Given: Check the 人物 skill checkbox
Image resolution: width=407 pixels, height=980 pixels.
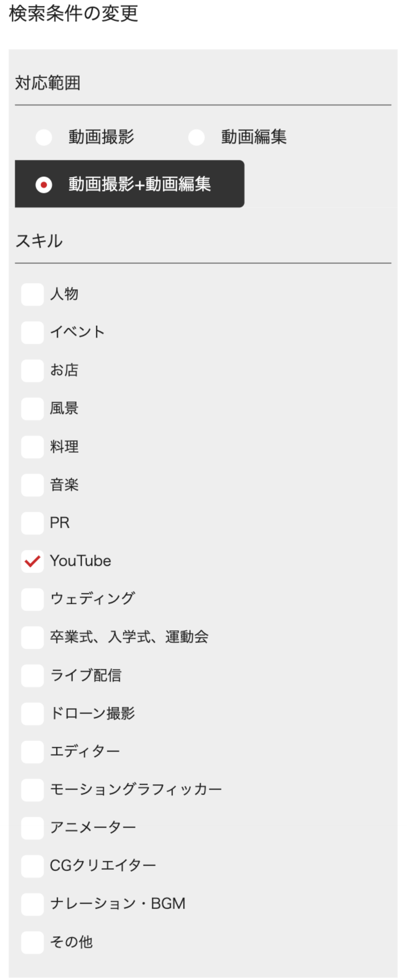Looking at the screenshot, I should tap(33, 294).
